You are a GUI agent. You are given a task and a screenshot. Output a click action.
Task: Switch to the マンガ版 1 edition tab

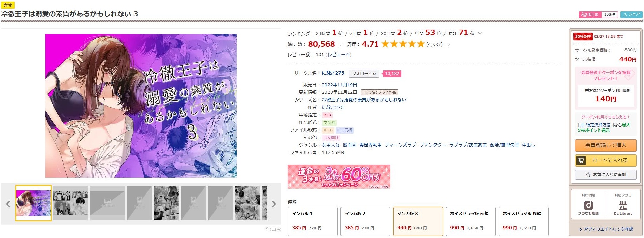click(312, 221)
